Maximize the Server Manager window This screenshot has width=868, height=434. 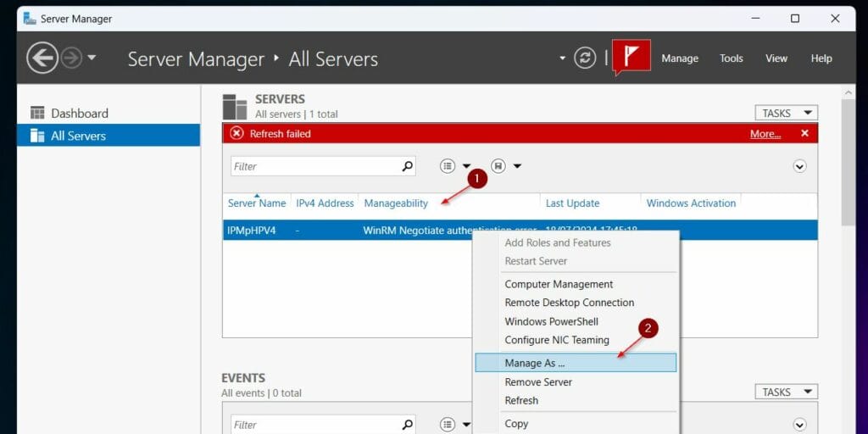(x=795, y=19)
